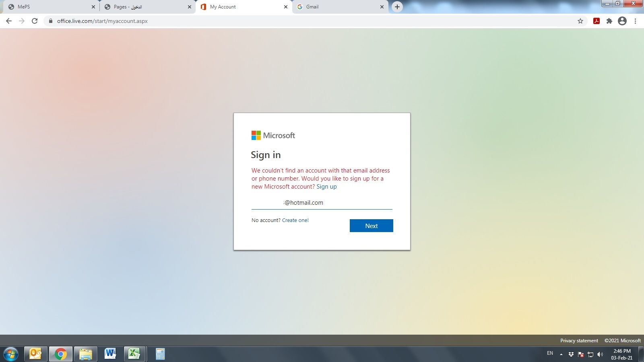Open the volume speaker icon
This screenshot has height=362, width=644.
click(x=600, y=354)
